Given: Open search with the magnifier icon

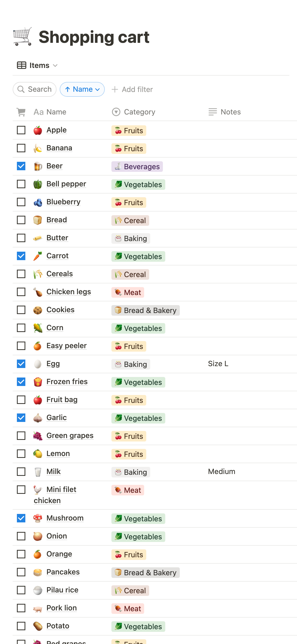Looking at the screenshot, I should pos(22,89).
